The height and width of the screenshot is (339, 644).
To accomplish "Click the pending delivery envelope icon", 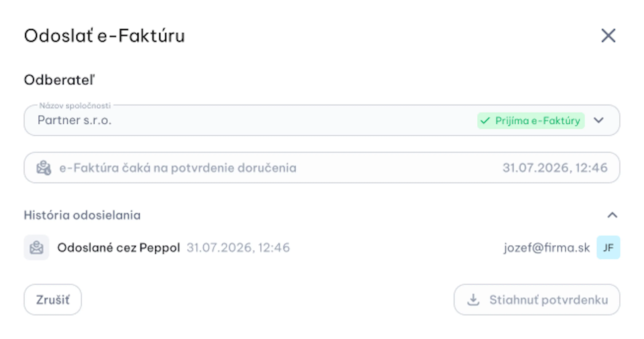I will [x=44, y=168].
